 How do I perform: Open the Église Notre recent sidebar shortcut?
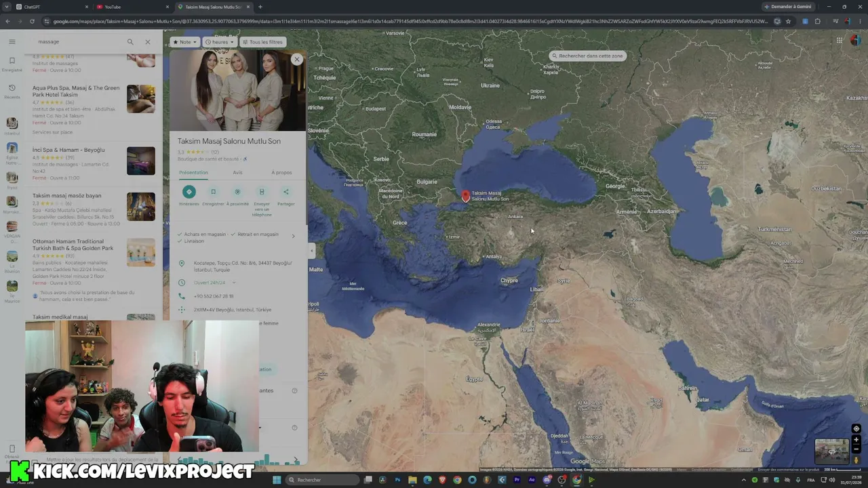tap(12, 155)
